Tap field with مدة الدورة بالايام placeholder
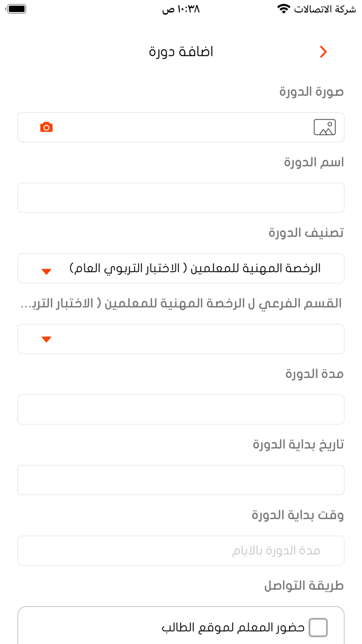Screen dimensions: 362x644 [x=181, y=550]
